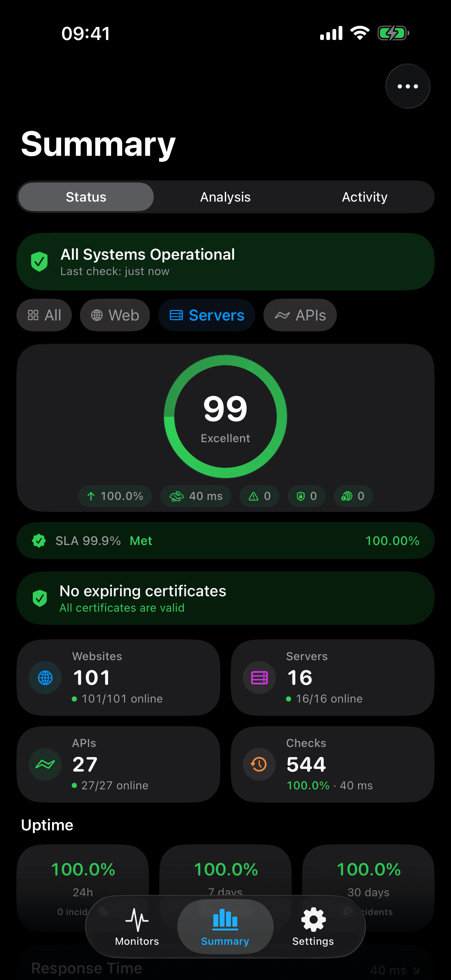Tap the 40 ms response speed chip
This screenshot has height=980, width=451.
(195, 496)
